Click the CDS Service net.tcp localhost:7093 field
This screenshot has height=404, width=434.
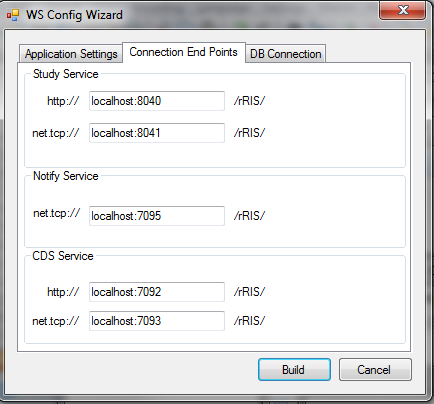tap(157, 321)
